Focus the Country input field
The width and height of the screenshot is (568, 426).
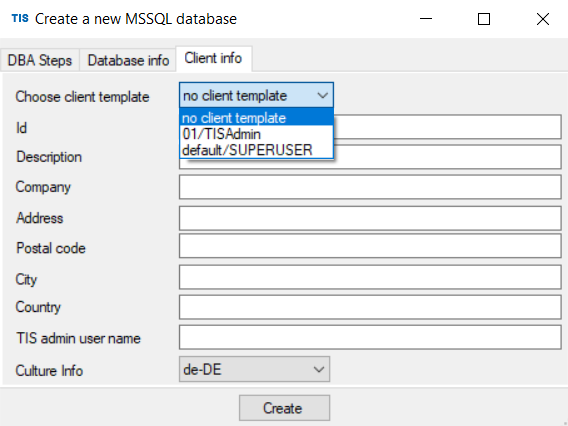(x=370, y=307)
